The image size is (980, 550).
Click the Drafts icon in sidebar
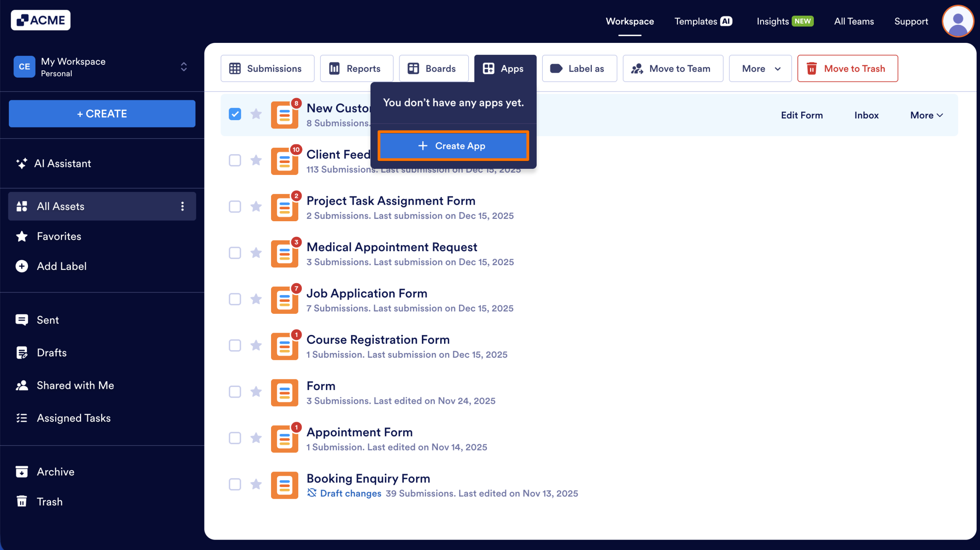pos(21,353)
